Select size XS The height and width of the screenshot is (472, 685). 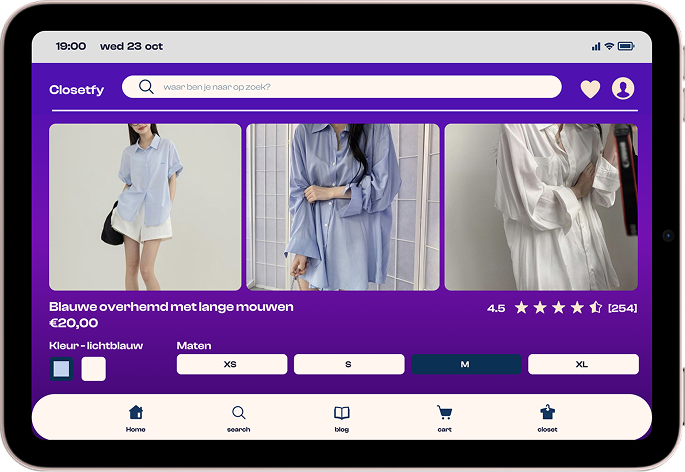231,364
